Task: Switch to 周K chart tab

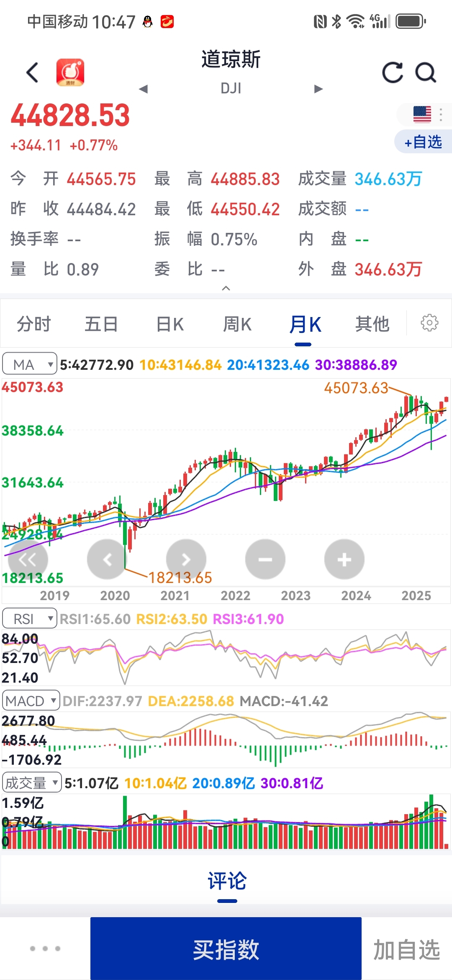Action: click(237, 324)
